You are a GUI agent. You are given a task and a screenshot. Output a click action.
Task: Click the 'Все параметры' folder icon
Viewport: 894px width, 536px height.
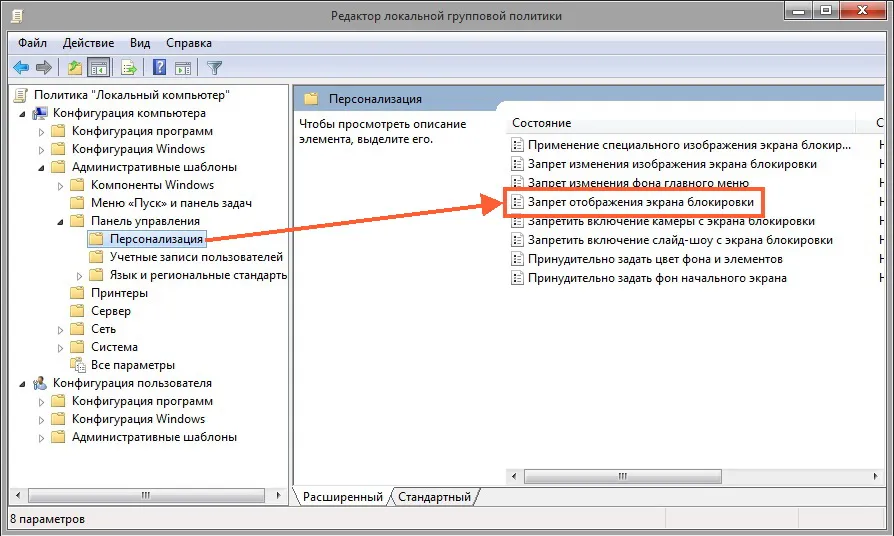click(78, 365)
